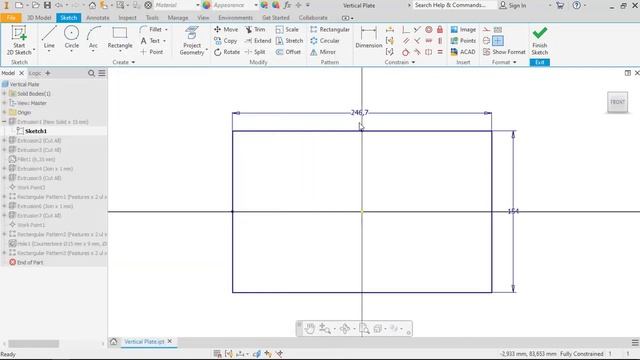Import Points

pos(463,41)
